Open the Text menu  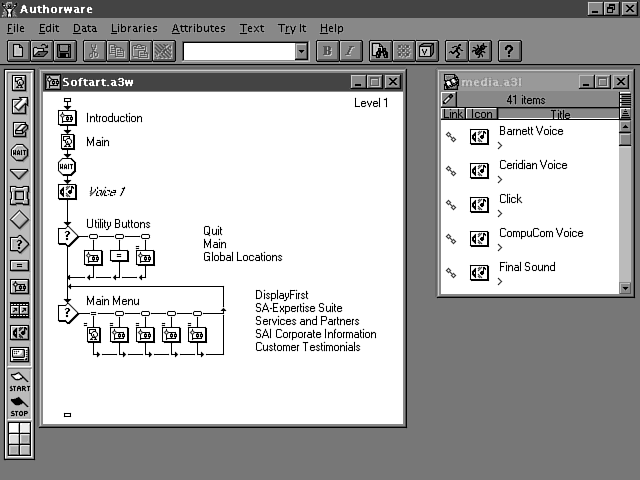pos(252,28)
